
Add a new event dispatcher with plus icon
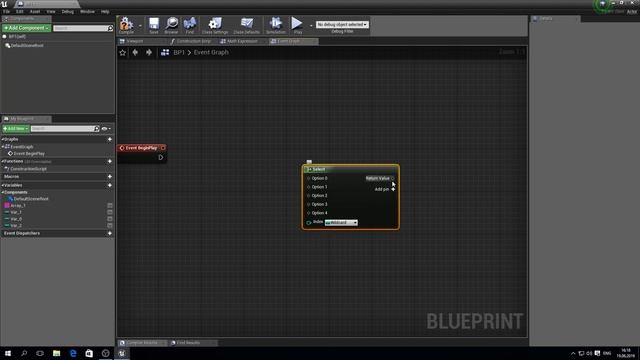coord(109,233)
